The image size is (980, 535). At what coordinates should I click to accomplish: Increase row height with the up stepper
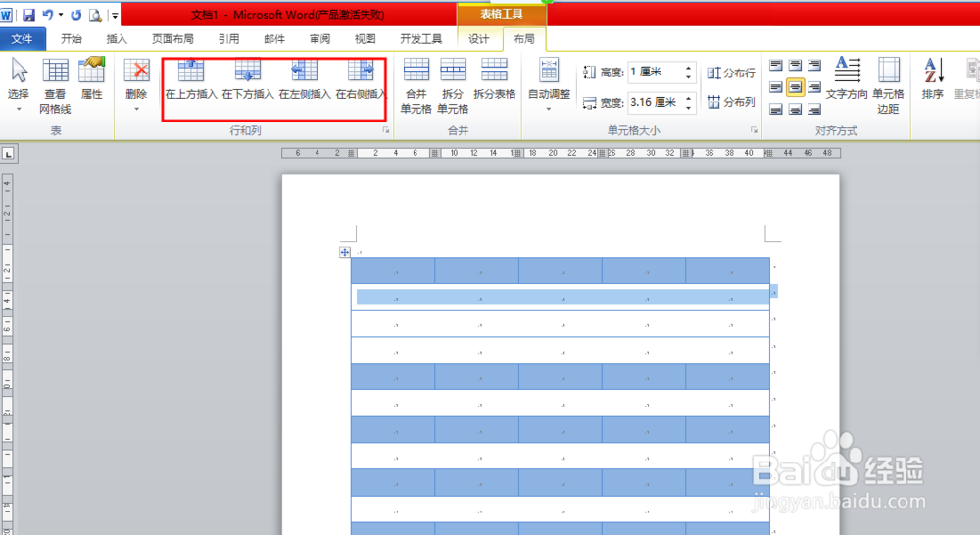(688, 68)
